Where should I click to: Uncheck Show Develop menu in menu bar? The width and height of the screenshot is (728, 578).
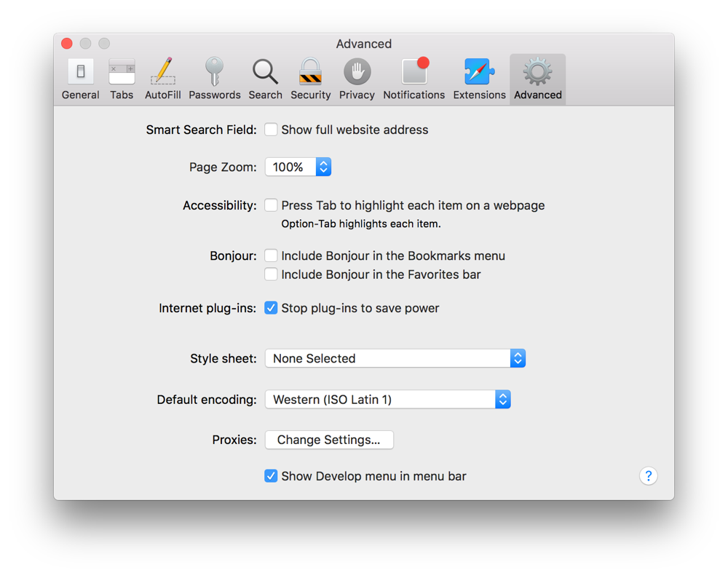[271, 476]
